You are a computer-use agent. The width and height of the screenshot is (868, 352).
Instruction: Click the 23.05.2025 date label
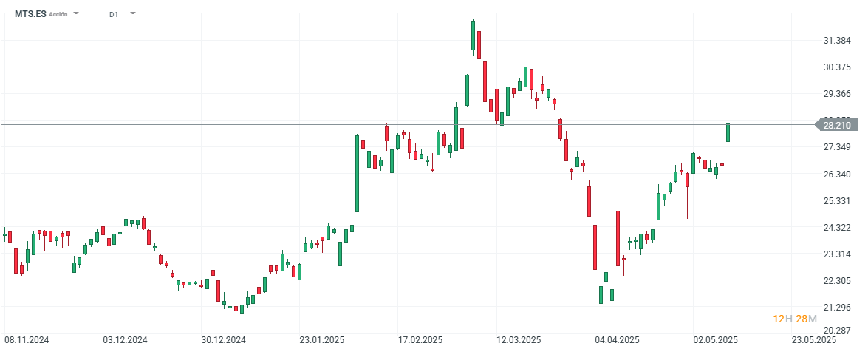[x=813, y=340]
